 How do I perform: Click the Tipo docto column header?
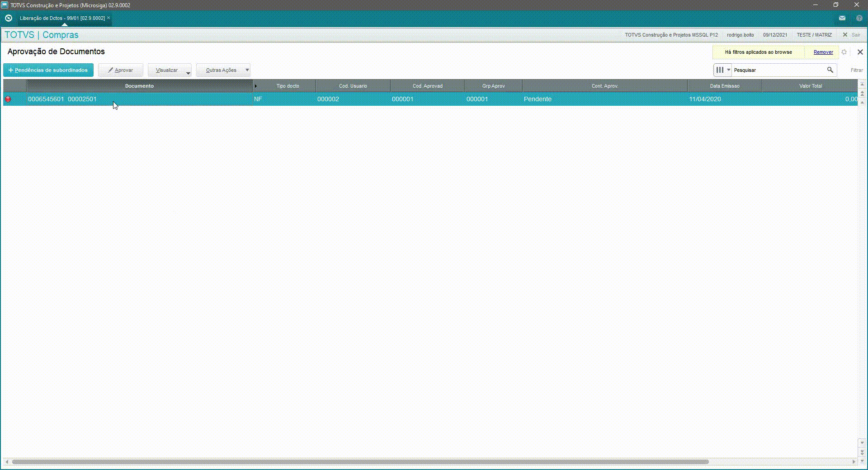pos(288,86)
